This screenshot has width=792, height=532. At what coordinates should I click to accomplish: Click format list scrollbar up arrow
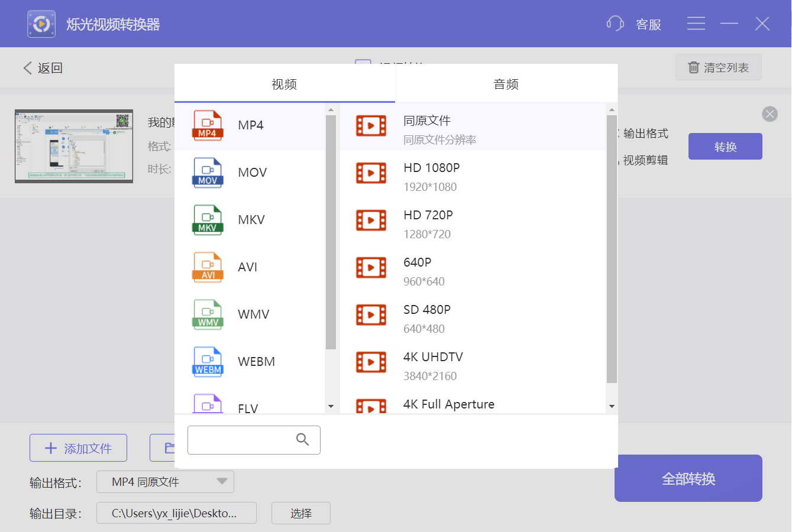tap(331, 109)
